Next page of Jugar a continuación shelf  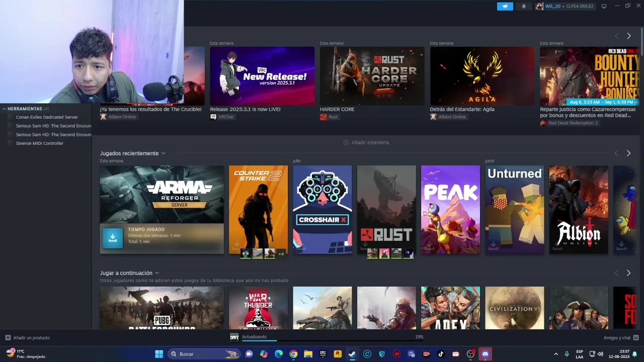pos(628,273)
